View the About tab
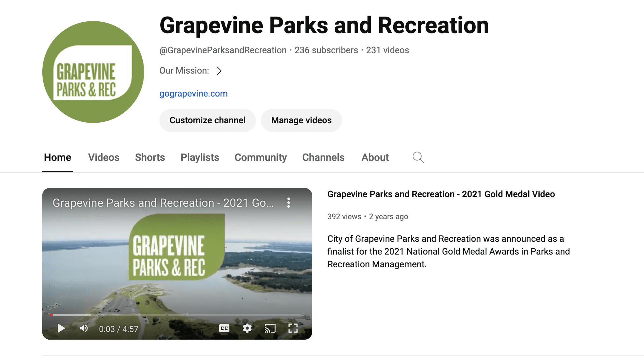 375,157
